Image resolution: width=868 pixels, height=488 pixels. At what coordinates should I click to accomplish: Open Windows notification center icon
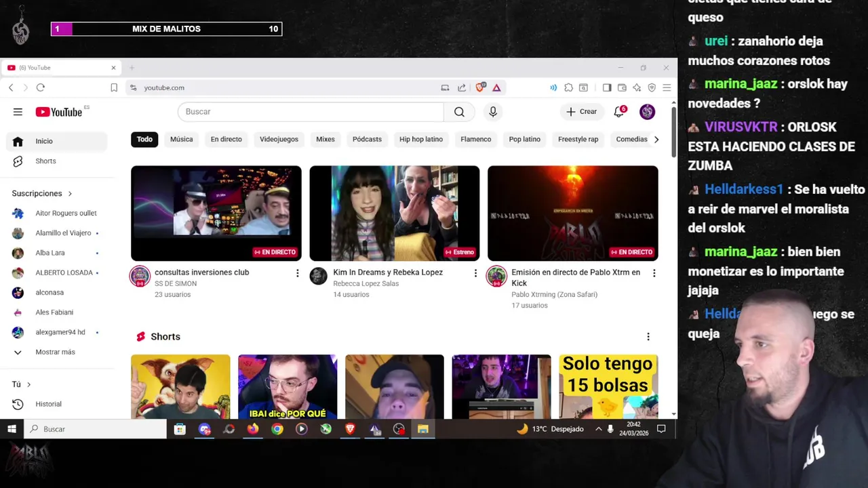(661, 429)
